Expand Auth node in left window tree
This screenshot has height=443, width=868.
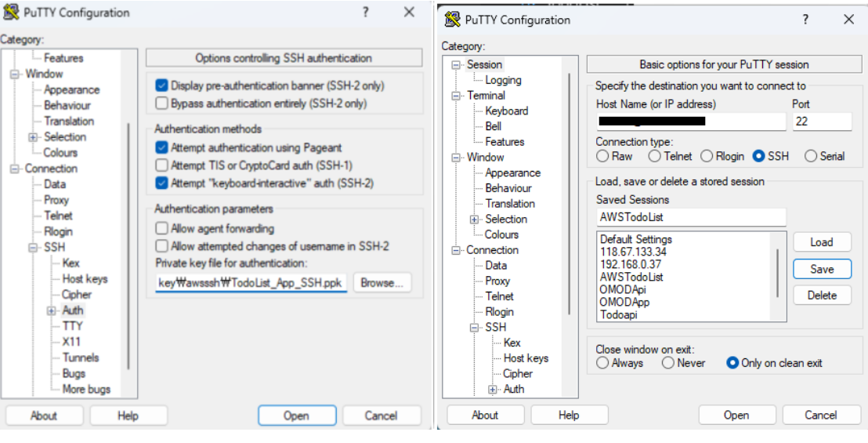(x=52, y=310)
